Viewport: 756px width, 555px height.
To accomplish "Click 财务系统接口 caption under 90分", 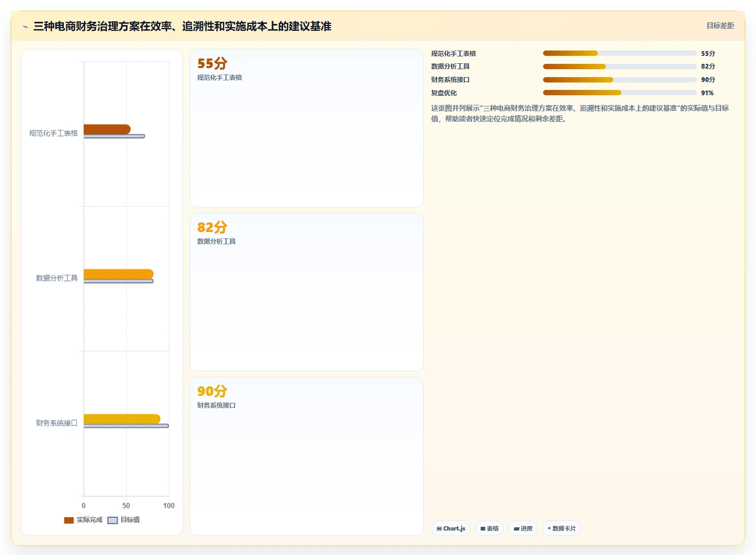I will [216, 405].
